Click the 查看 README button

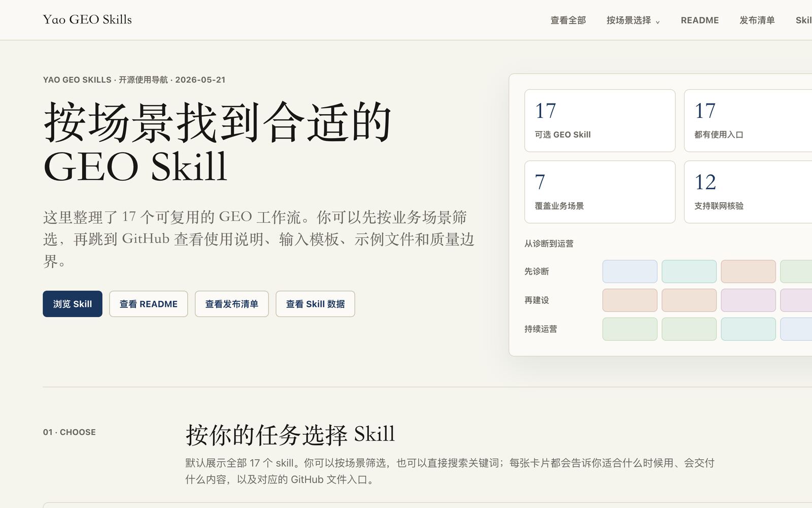(148, 304)
